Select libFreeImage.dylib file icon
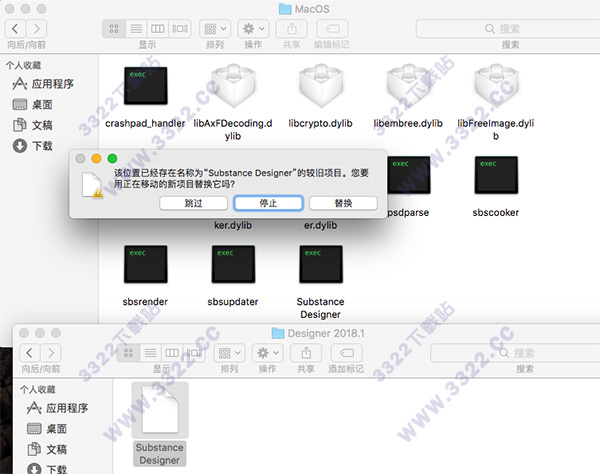The width and height of the screenshot is (600, 474). coord(496,86)
